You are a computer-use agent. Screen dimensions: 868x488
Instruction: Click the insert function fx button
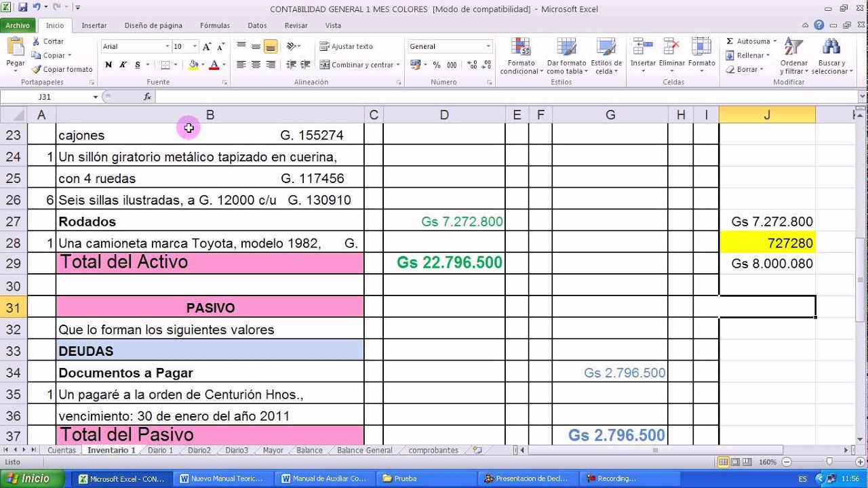[x=147, y=97]
